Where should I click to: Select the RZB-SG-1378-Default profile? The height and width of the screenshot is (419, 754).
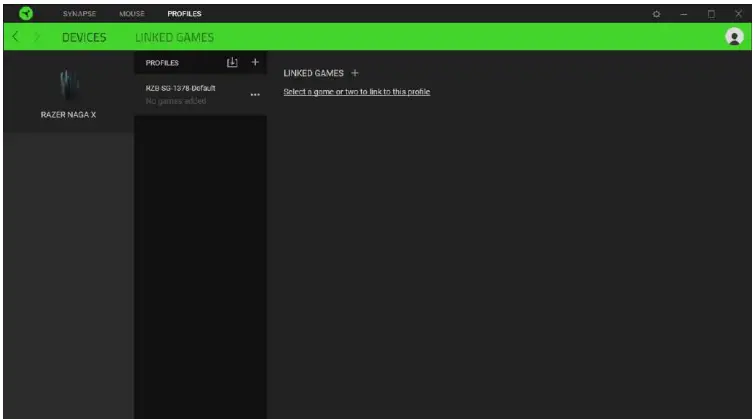pos(201,94)
